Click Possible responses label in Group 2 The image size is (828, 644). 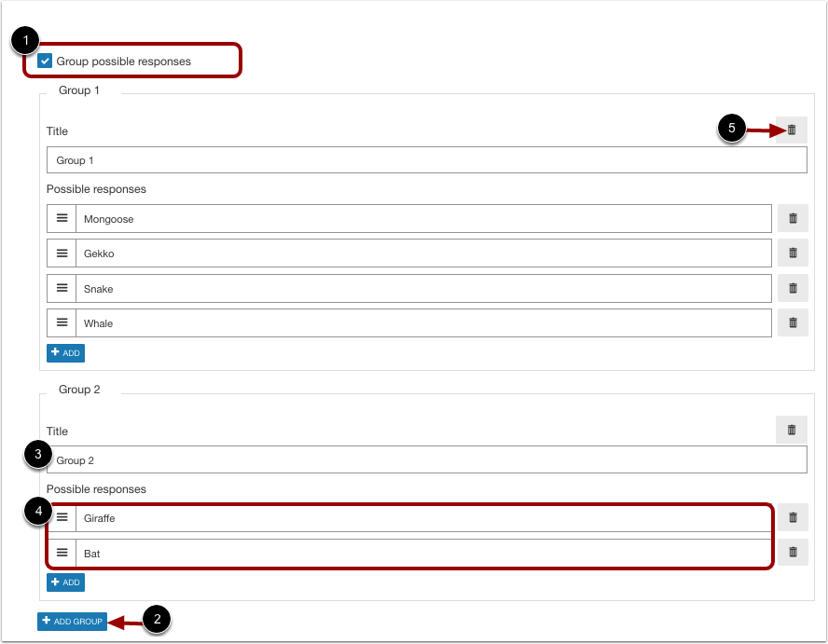(x=96, y=488)
